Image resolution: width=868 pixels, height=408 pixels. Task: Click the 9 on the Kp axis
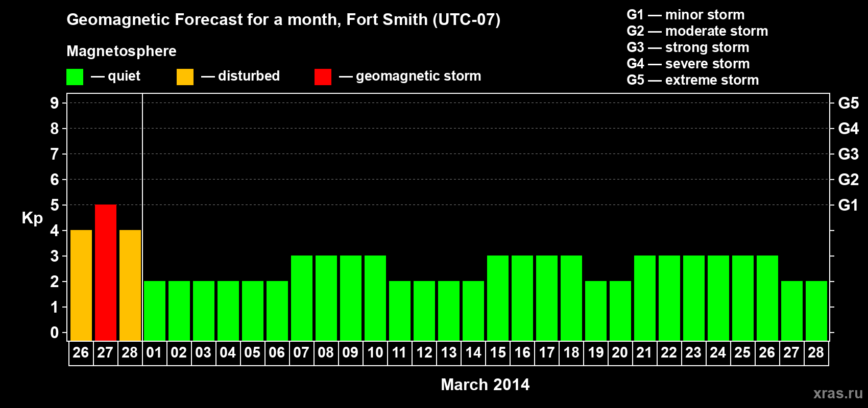click(x=55, y=103)
